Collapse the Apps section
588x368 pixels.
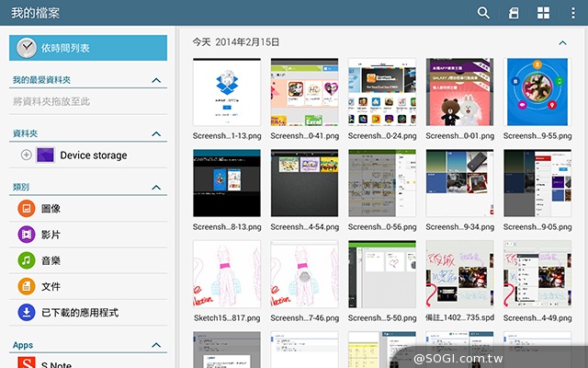tap(156, 345)
